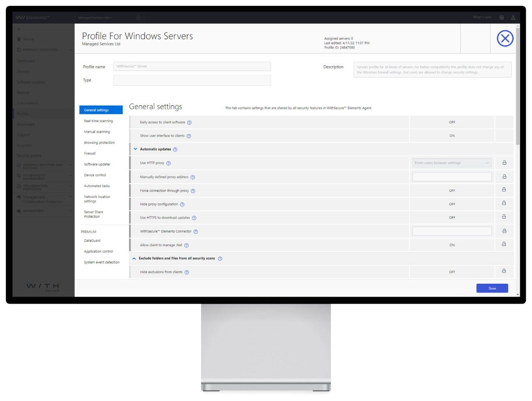Click the Manually defined proxy address field

(x=452, y=177)
